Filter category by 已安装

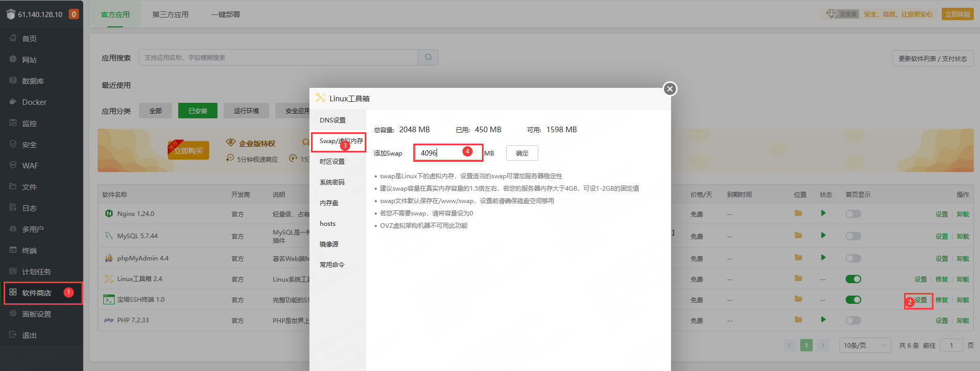pos(198,111)
